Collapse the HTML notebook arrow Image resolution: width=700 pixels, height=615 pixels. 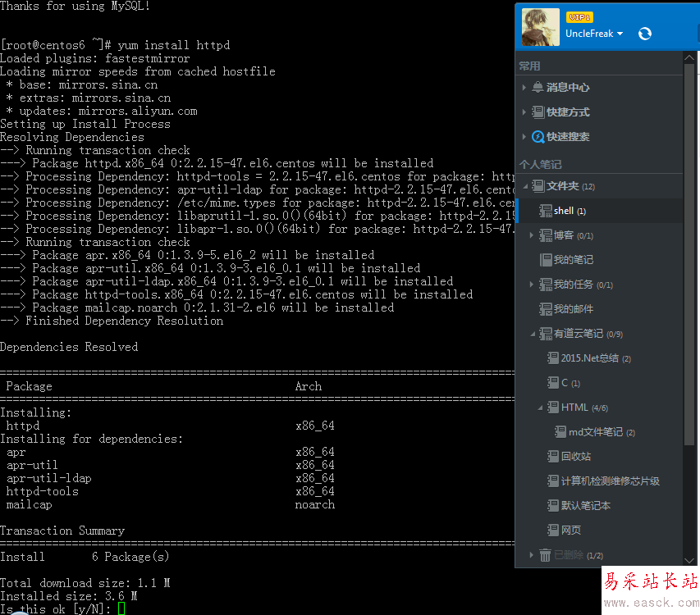540,408
